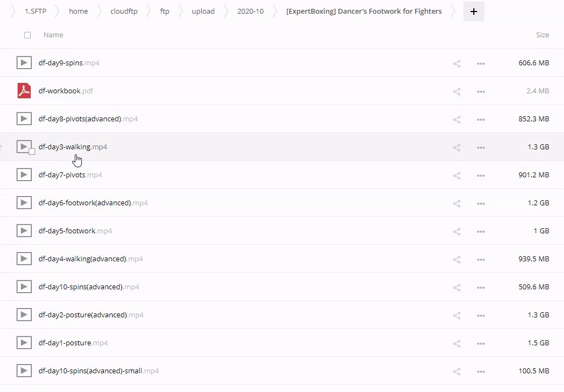Go to the upload breadcrumb folder
Screen dimensions: 564x392
click(203, 11)
